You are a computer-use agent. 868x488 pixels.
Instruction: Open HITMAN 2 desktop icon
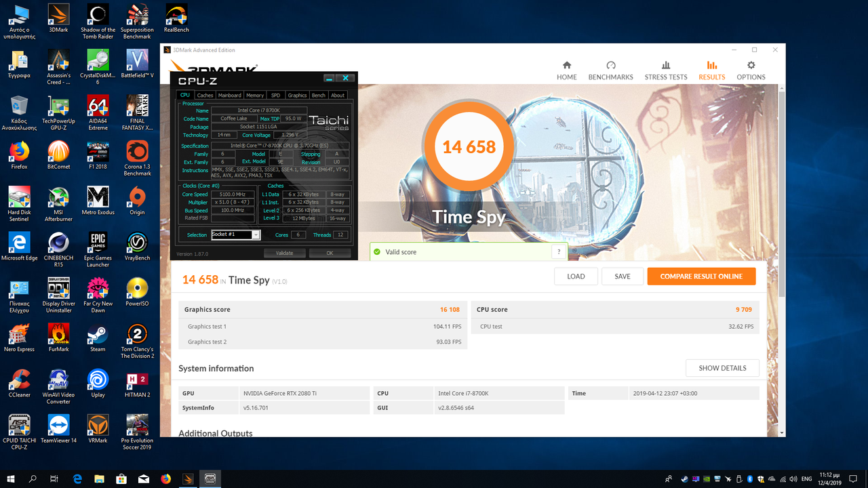[x=137, y=382]
